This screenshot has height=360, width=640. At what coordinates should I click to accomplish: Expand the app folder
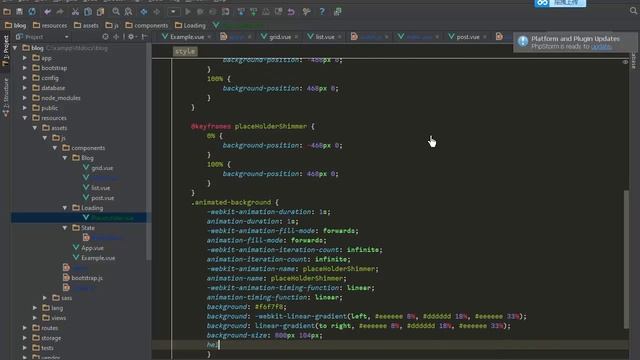pos(25,58)
